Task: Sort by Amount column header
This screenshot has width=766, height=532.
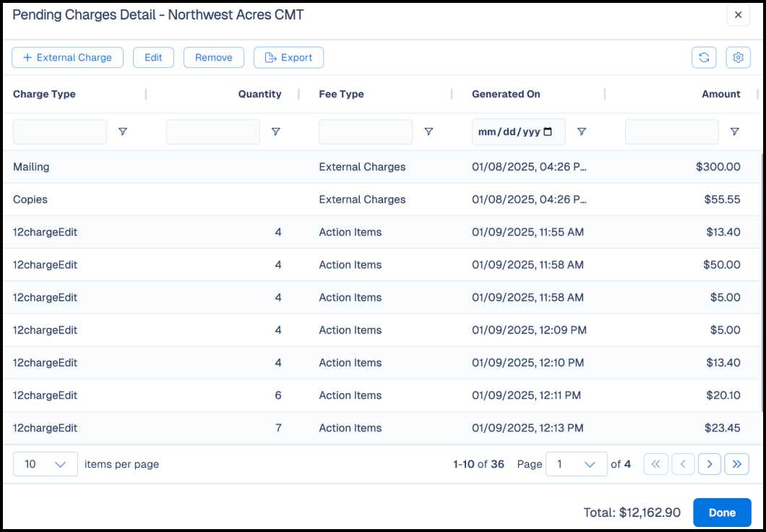Action: coord(721,94)
